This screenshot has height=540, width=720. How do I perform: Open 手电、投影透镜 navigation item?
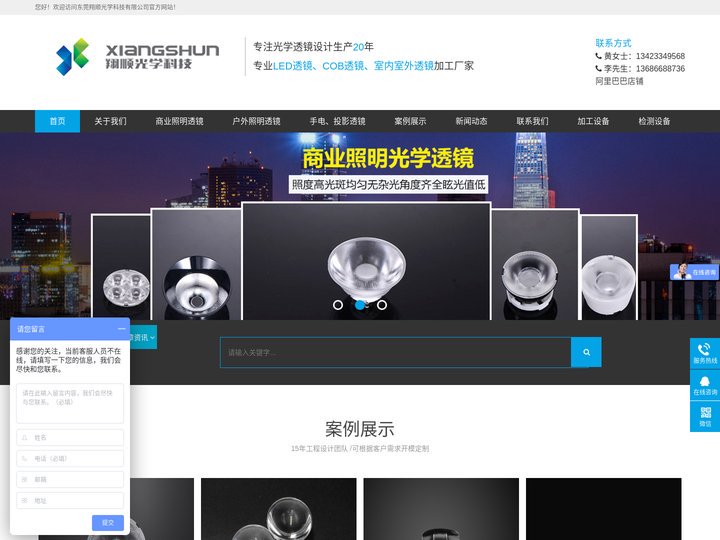pos(337,121)
